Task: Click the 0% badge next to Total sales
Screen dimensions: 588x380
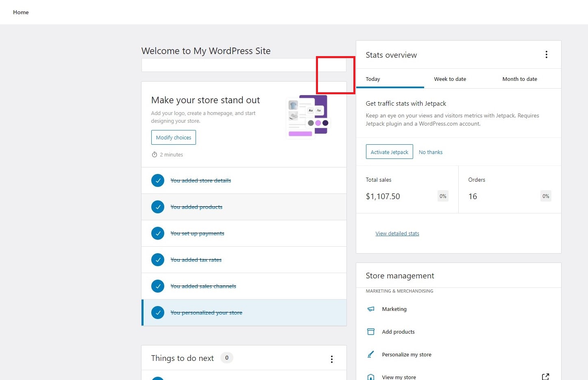Action: [443, 196]
